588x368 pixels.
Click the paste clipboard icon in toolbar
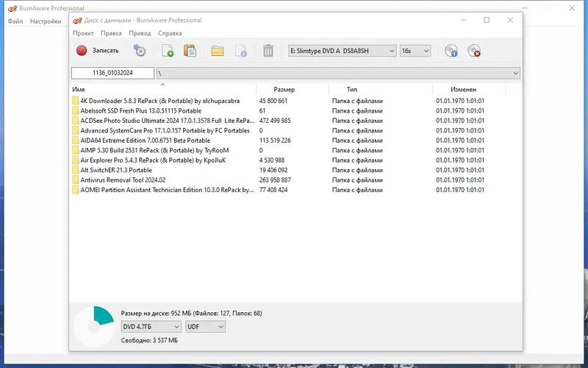(190, 51)
